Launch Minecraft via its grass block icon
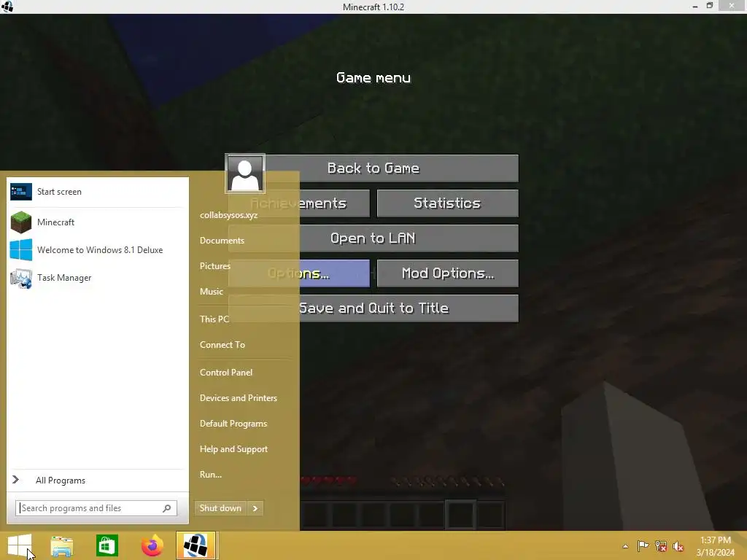Viewport: 747px width, 560px height. [21, 222]
